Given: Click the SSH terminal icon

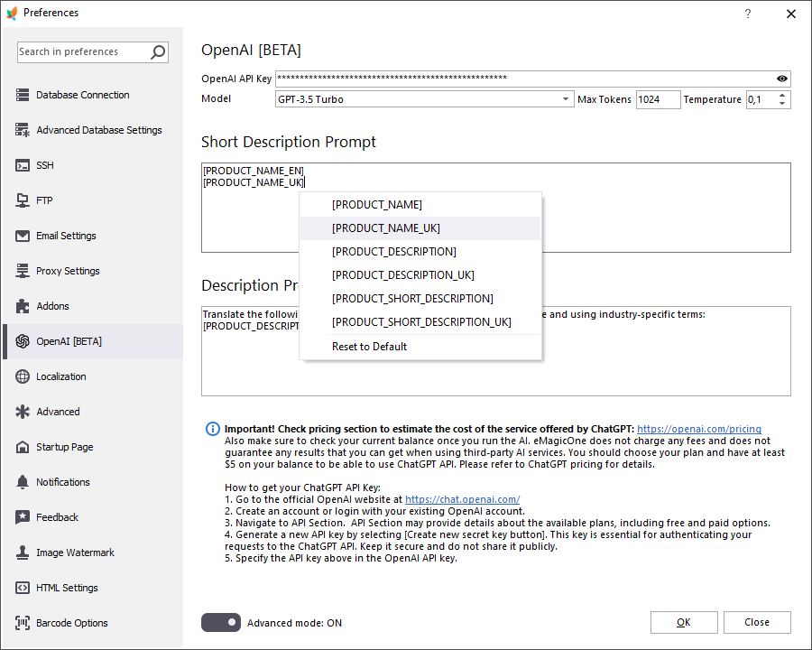Looking at the screenshot, I should point(23,165).
